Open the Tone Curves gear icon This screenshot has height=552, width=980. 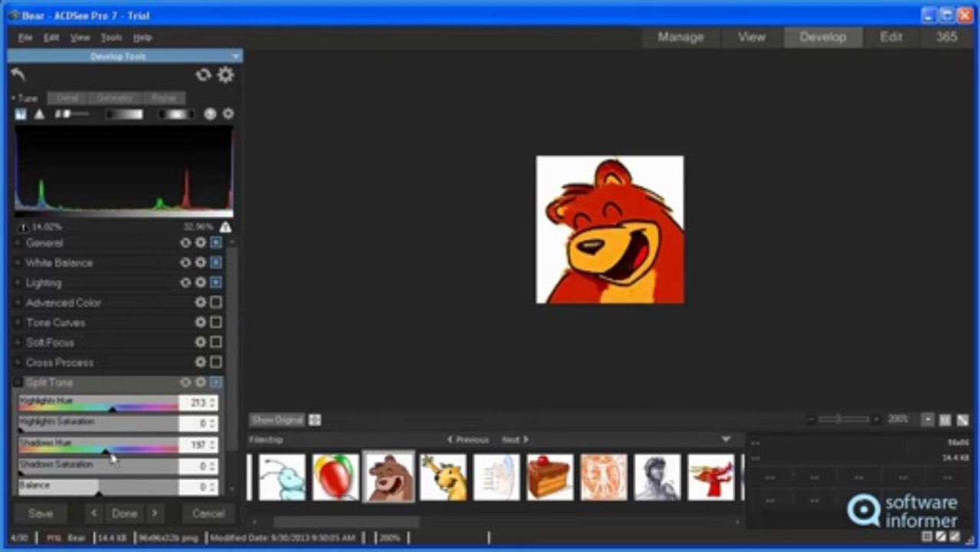click(200, 323)
